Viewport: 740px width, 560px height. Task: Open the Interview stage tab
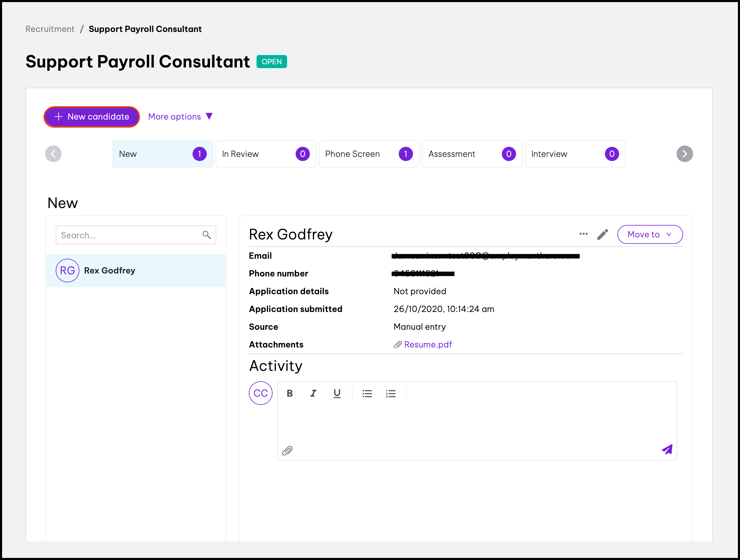click(x=575, y=154)
